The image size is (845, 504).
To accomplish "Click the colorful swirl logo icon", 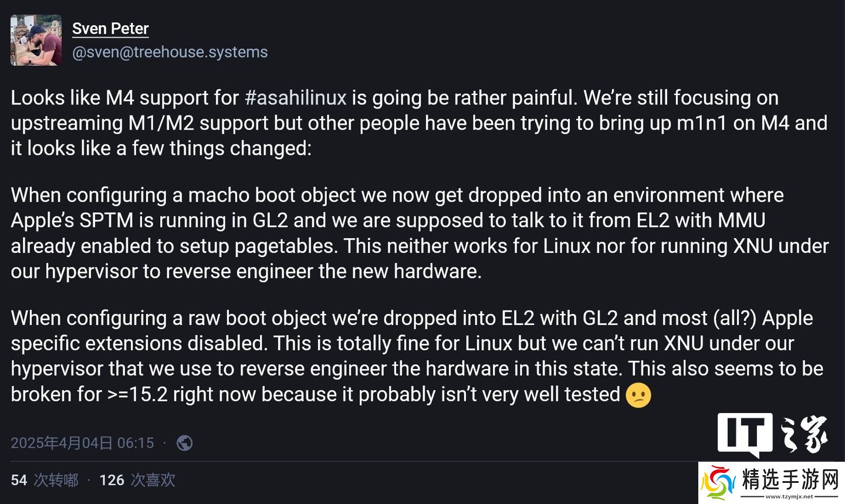I will click(x=718, y=482).
